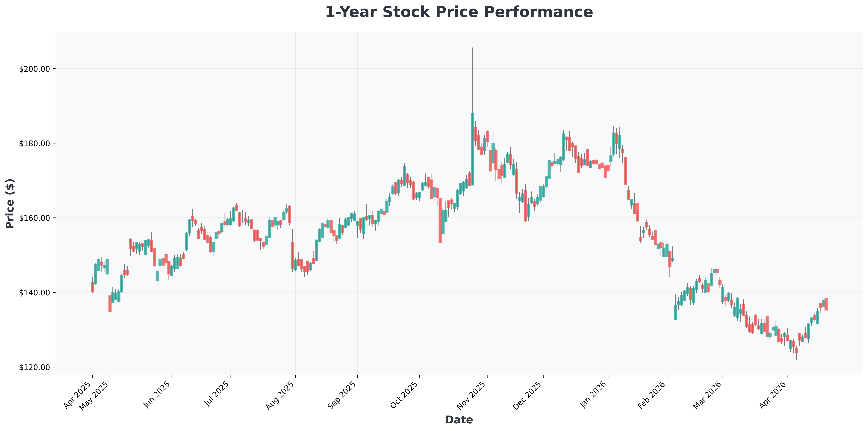Click the tall green candle spiking above $200
The width and height of the screenshot is (868, 431).
coord(472,149)
